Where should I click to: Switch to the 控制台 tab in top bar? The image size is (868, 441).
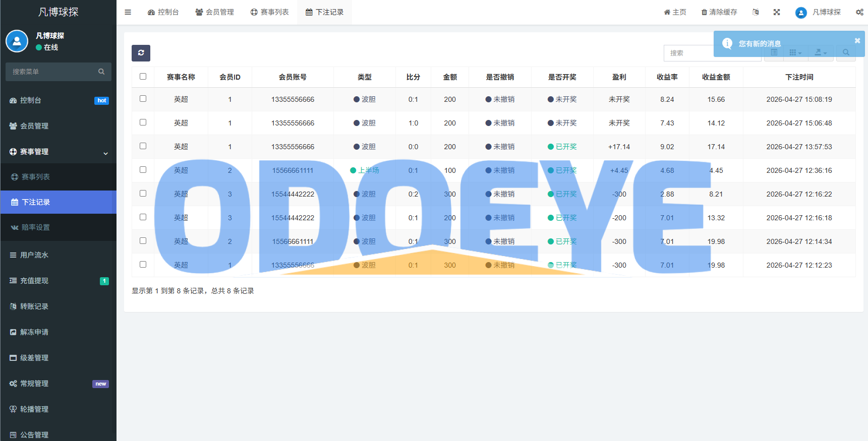click(163, 12)
